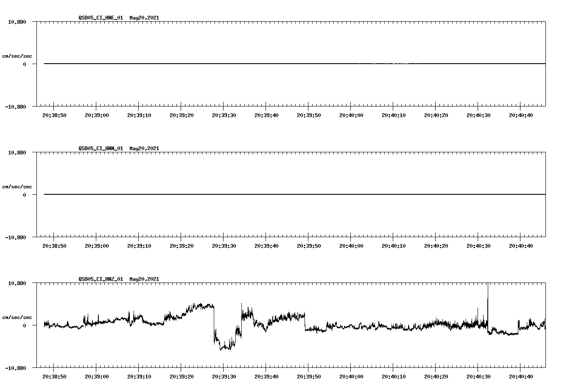The width and height of the screenshot is (576, 392).
Task: Click the 20:39:10 time label under HNZ plot
Action: click(139, 376)
